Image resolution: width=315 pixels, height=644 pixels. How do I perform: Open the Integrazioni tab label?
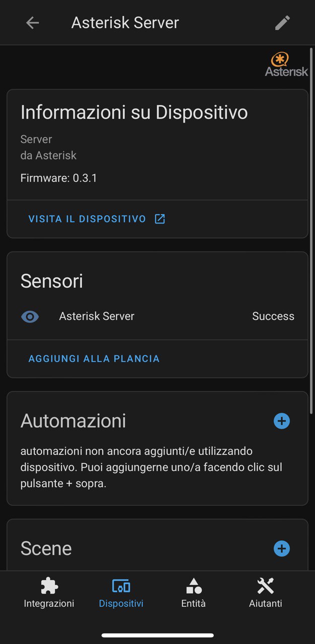[49, 603]
